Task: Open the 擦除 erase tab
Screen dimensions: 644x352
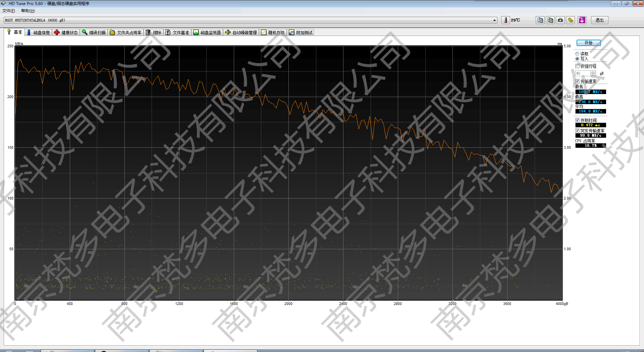Action: (154, 33)
